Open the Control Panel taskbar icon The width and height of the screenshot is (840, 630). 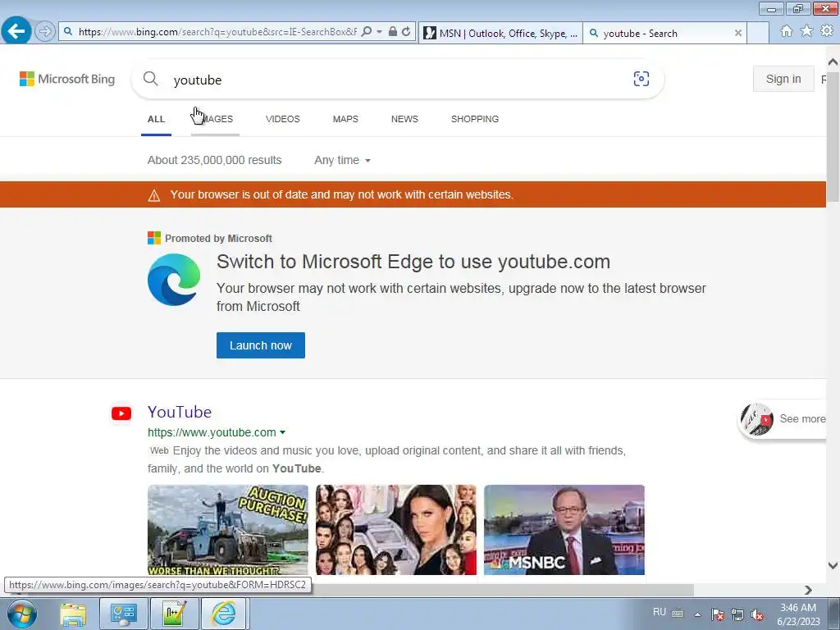(x=123, y=614)
